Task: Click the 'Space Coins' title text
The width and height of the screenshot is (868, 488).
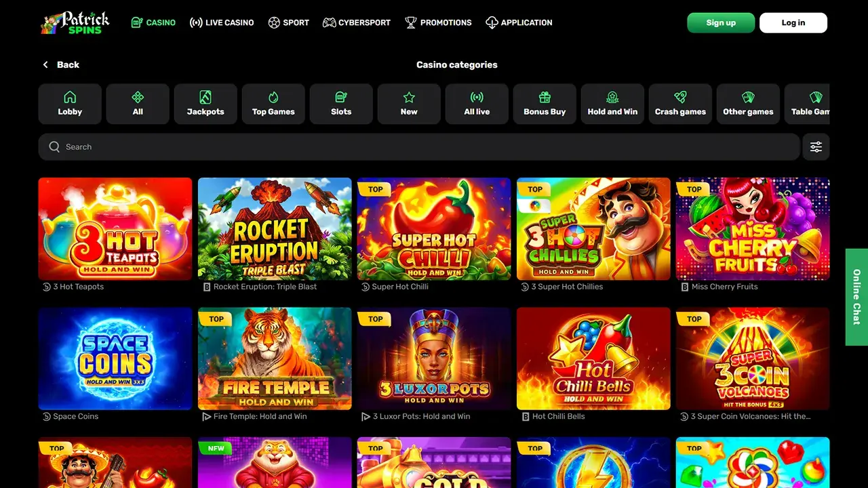Action: (76, 416)
